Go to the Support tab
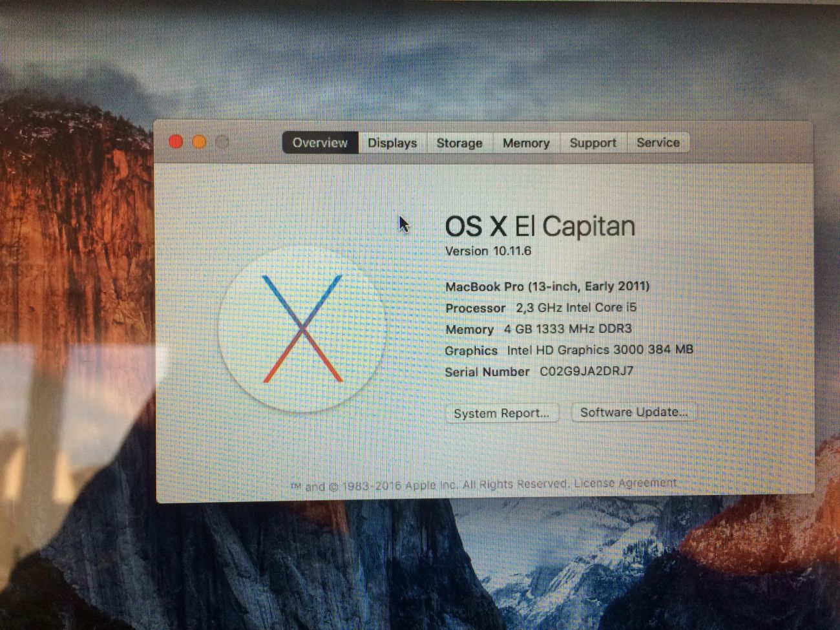This screenshot has width=840, height=630. click(x=593, y=143)
